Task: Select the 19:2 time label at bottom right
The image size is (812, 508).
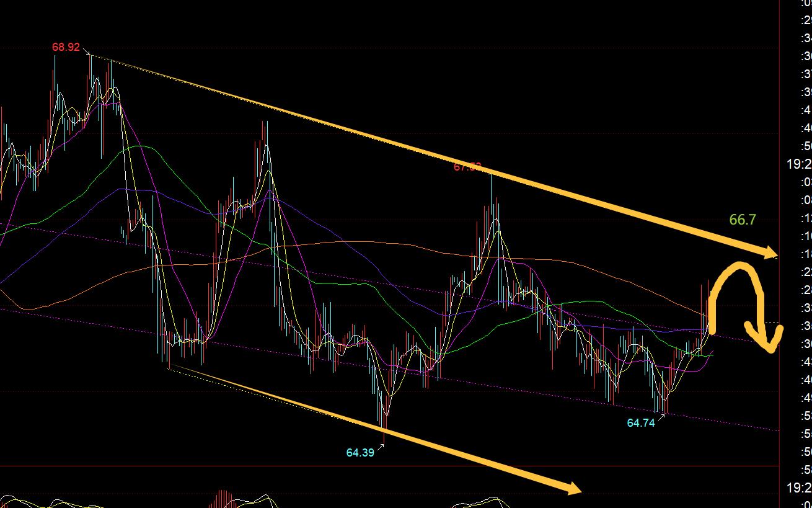Action: point(799,487)
